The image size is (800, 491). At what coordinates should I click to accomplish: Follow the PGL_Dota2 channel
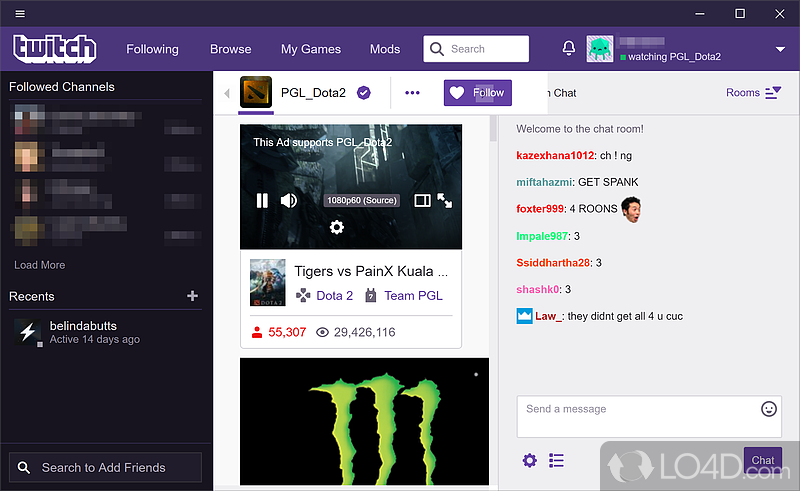tap(478, 93)
